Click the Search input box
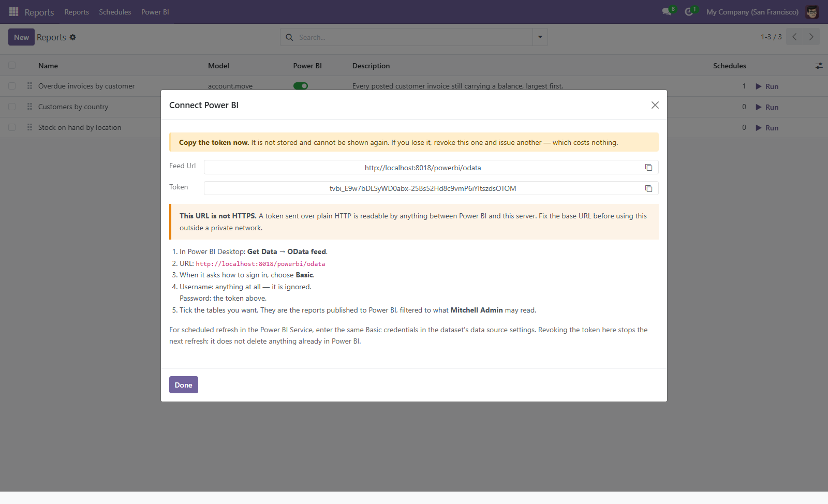Image resolution: width=828 pixels, height=504 pixels. [414, 37]
